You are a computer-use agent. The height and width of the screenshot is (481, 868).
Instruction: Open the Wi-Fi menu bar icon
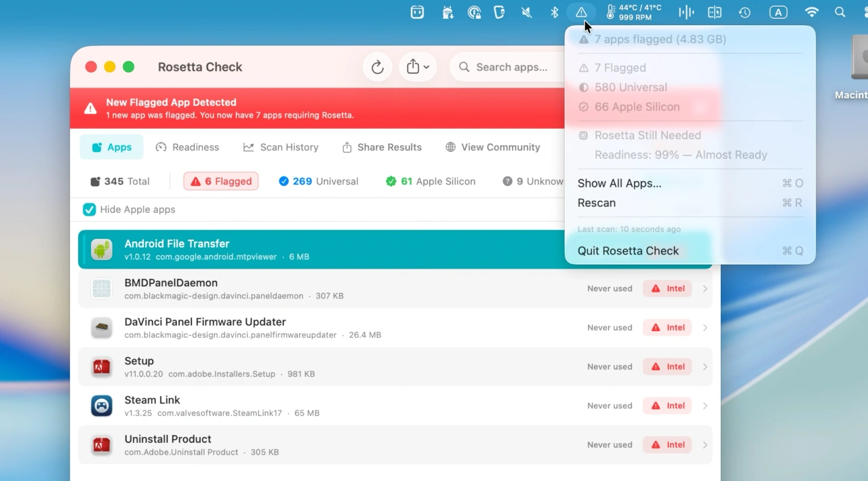click(812, 12)
